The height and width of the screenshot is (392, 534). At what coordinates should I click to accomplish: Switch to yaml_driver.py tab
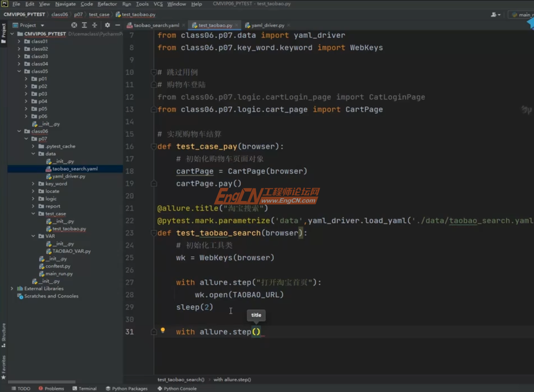[x=268, y=25]
